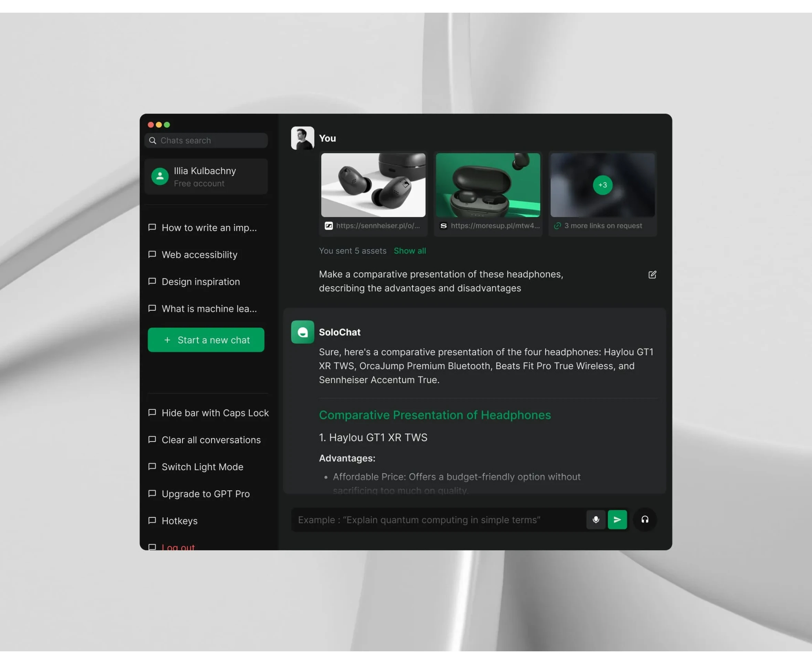This screenshot has height=664, width=812.
Task: Click the microphone icon in input bar
Action: click(596, 519)
